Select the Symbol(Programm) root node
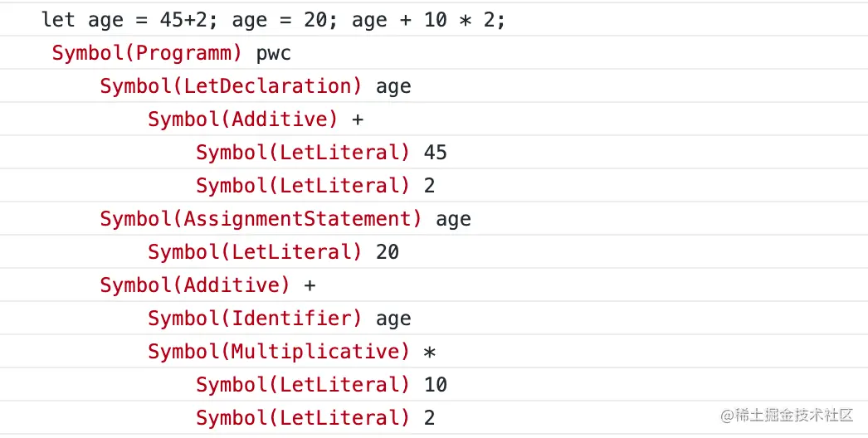868x438 pixels. [147, 53]
